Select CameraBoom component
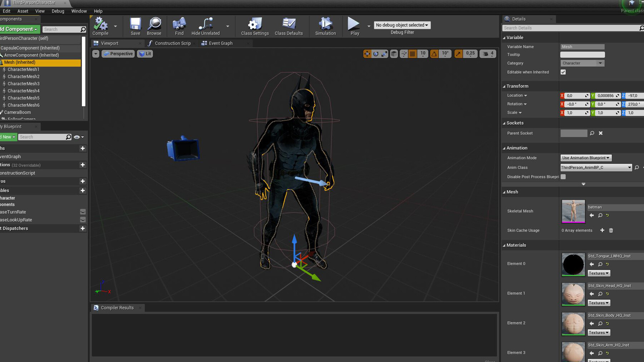Viewport: 644px width, 362px height. click(18, 112)
